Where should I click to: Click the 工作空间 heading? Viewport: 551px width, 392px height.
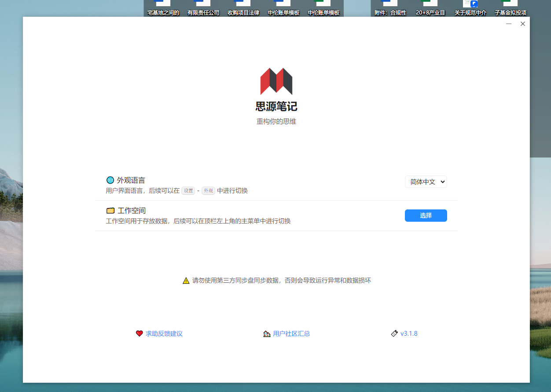pyautogui.click(x=132, y=211)
